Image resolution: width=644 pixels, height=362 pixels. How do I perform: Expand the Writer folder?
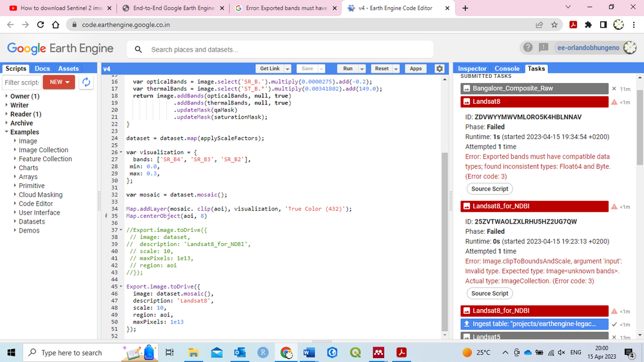[6, 105]
